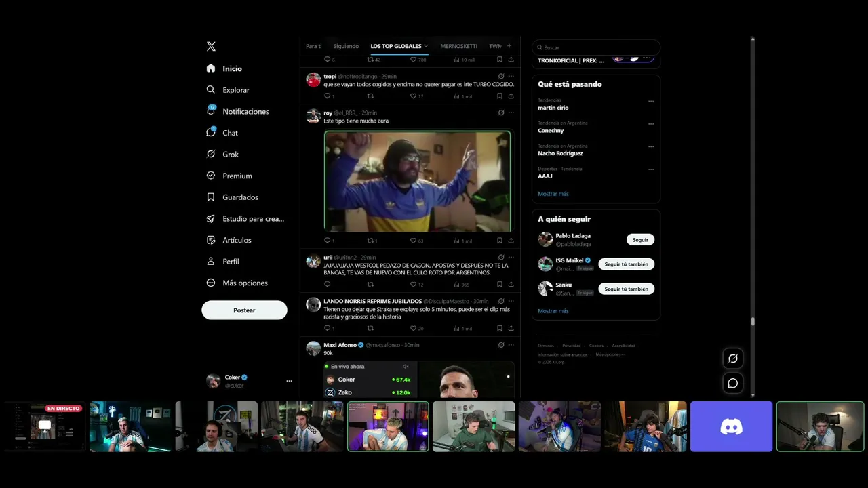Open Estudio para creadores

tap(245, 219)
